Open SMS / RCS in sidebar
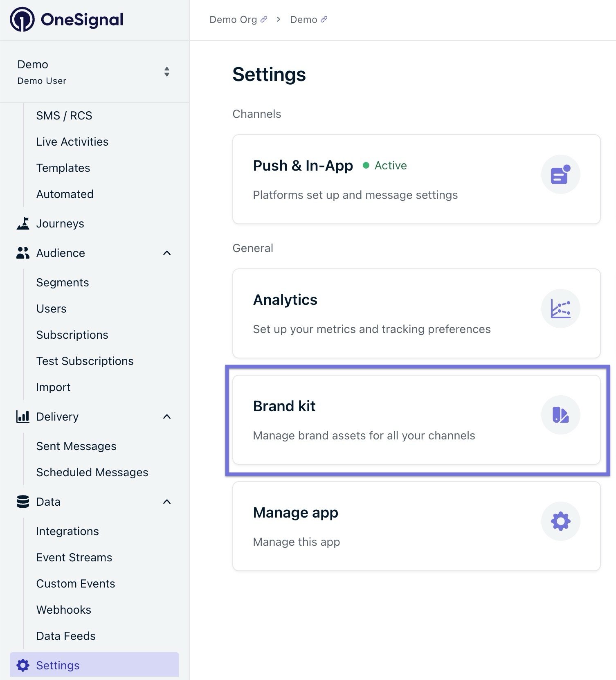This screenshot has height=680, width=616. point(64,115)
